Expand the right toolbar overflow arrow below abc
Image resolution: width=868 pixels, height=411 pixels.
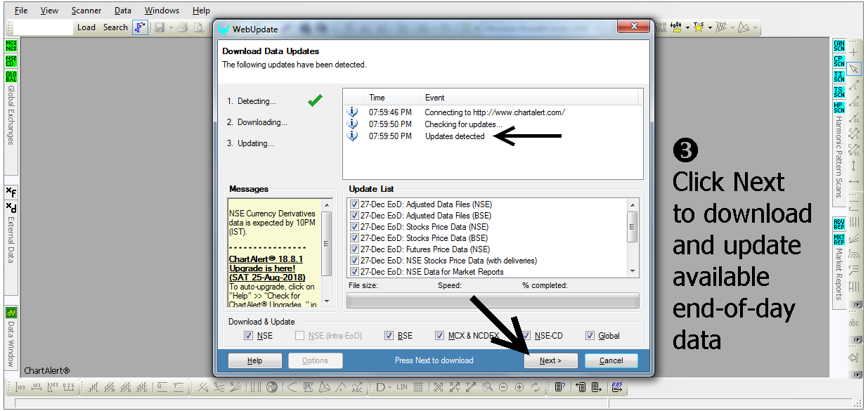856,339
